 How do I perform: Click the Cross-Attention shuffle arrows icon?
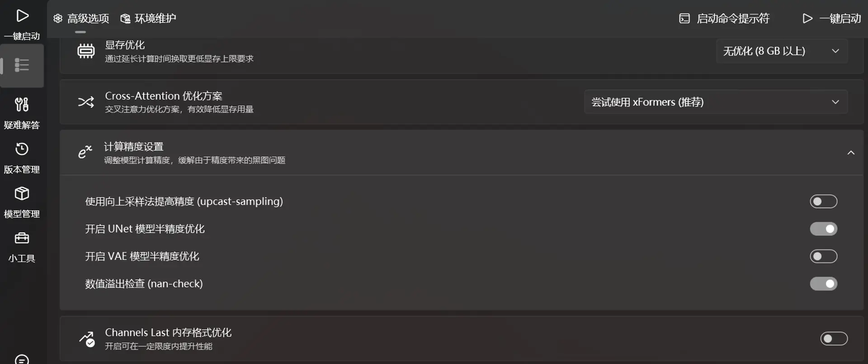(86, 102)
